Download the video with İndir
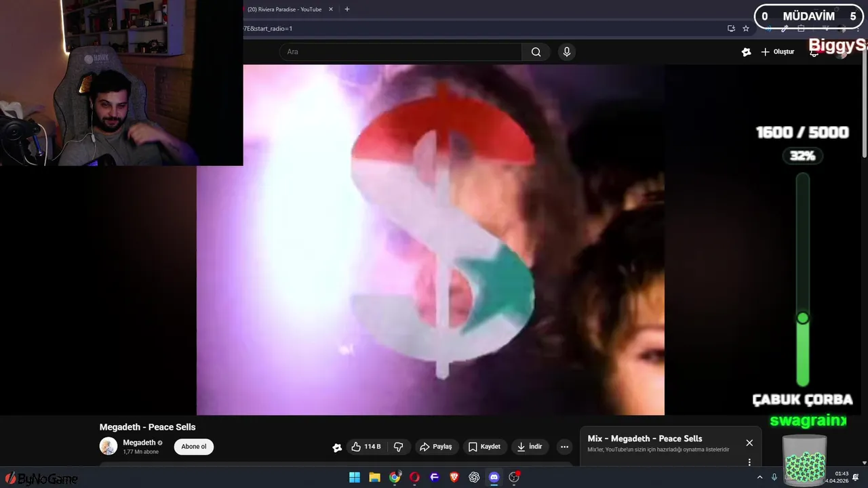The height and width of the screenshot is (488, 868). click(530, 447)
